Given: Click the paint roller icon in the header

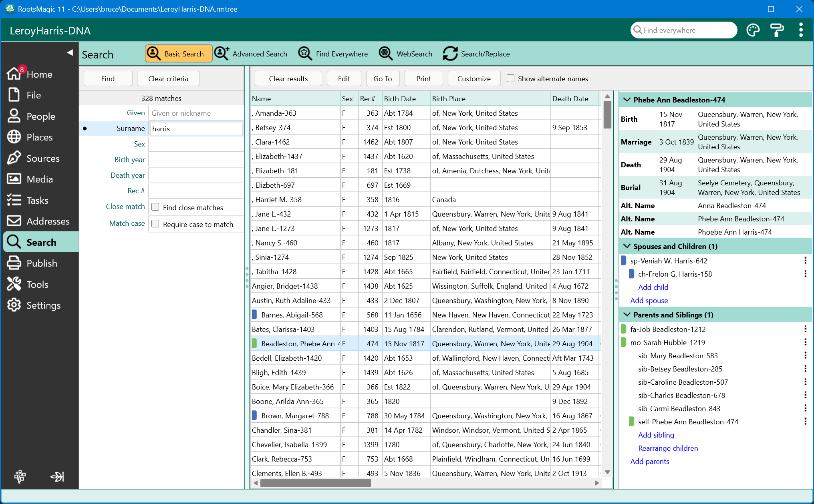Looking at the screenshot, I should coord(777,30).
